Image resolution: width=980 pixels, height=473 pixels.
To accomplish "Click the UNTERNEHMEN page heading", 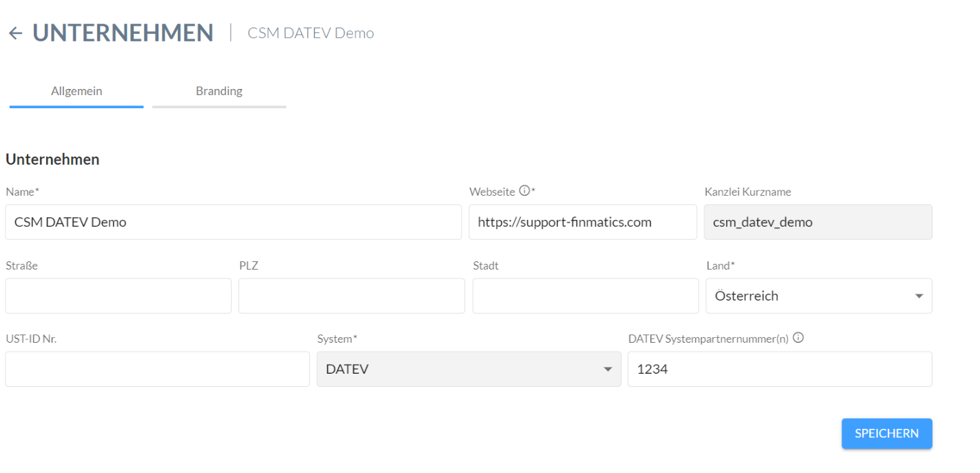I will coord(123,33).
